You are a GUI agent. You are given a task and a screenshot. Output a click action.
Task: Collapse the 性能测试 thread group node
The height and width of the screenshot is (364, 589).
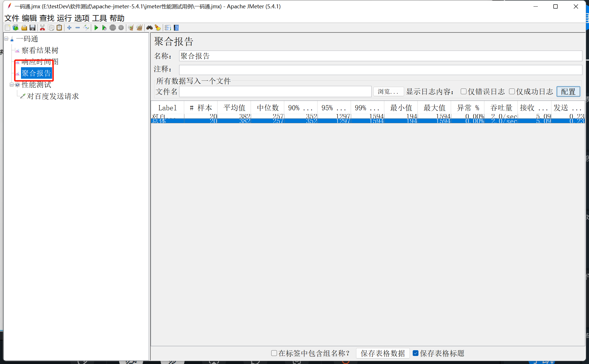12,84
